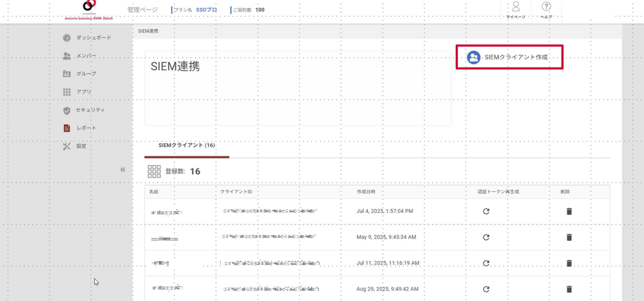The width and height of the screenshot is (644, 301).
Task: Click the アプリ grid icon
Action: (x=66, y=92)
